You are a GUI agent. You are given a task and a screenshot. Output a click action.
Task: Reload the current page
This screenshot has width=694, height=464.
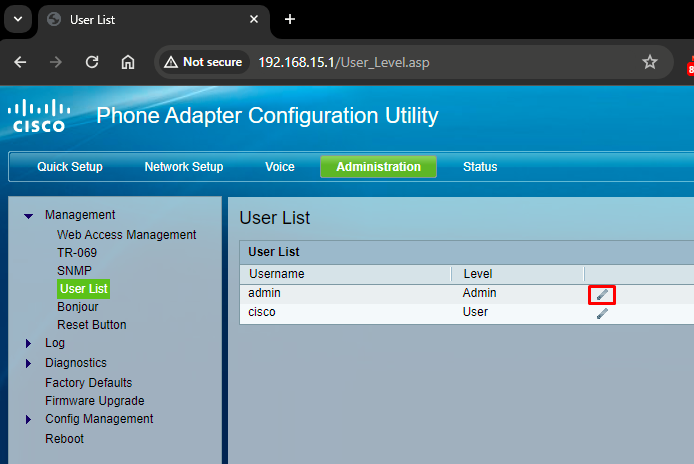[x=92, y=62]
